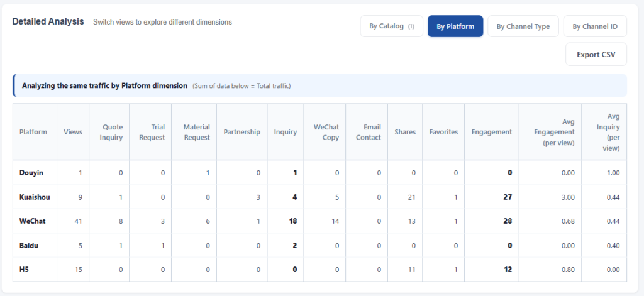Image resolution: width=644 pixels, height=296 pixels.
Task: Click the Views column header
Action: pos(73,132)
